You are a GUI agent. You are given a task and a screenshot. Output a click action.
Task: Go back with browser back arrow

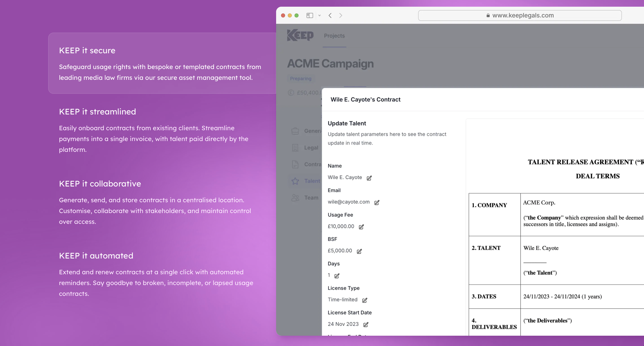(x=330, y=15)
